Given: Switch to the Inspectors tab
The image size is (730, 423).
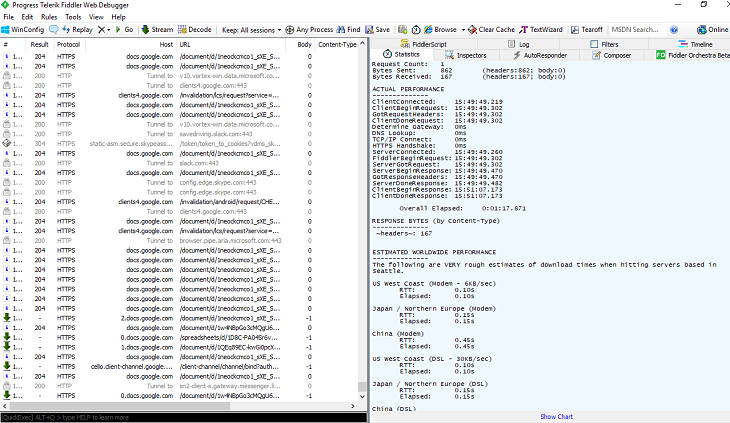Looking at the screenshot, I should [x=466, y=55].
